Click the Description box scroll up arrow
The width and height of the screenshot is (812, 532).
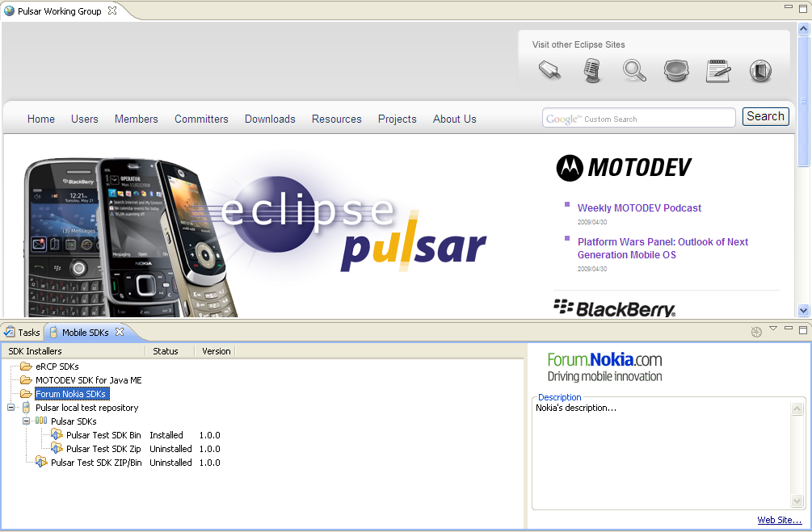797,408
